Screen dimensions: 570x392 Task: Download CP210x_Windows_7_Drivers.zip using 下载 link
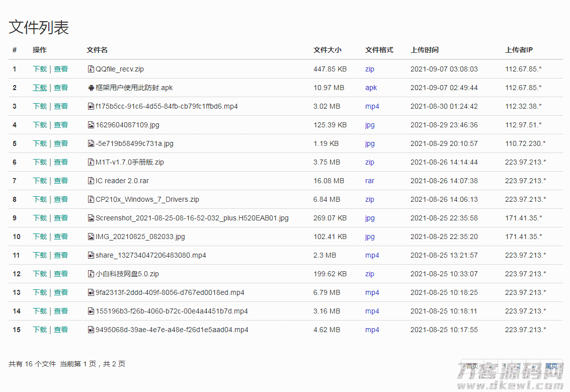point(40,199)
